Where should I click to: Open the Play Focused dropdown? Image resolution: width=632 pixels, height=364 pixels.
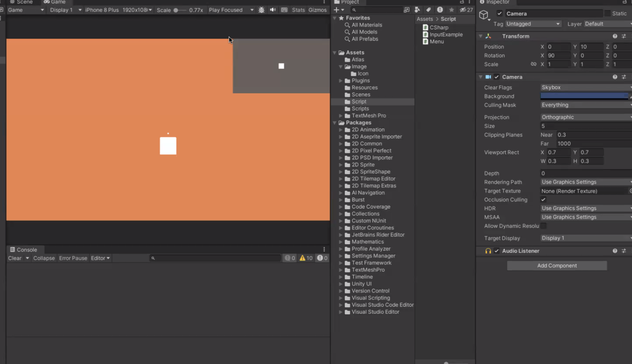(231, 10)
